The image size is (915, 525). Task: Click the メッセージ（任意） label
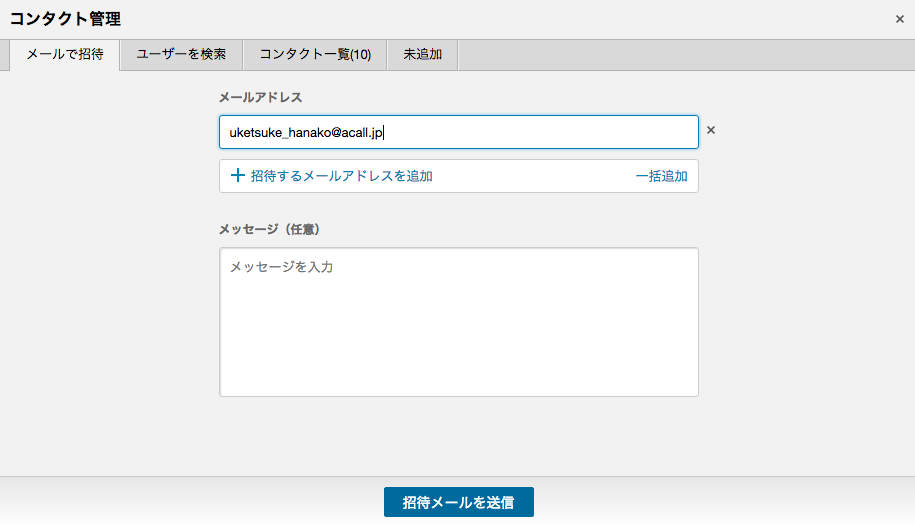tap(270, 229)
